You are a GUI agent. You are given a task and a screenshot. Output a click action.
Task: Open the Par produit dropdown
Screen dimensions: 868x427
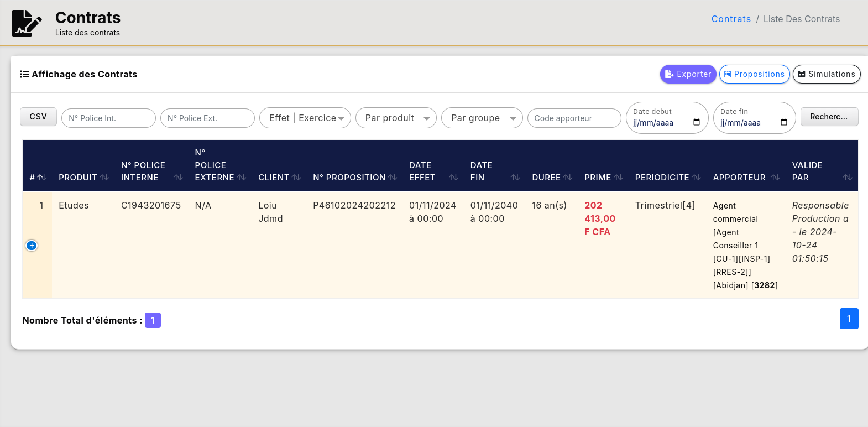[x=396, y=118]
